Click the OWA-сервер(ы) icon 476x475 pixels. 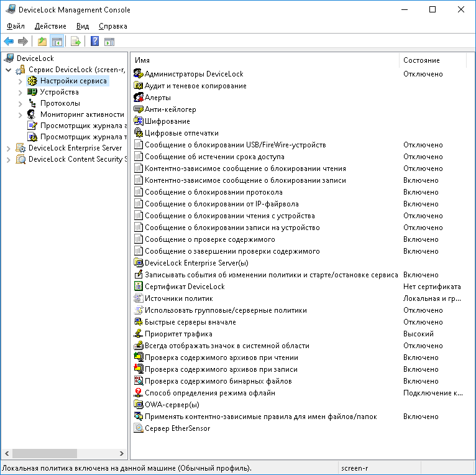point(139,404)
